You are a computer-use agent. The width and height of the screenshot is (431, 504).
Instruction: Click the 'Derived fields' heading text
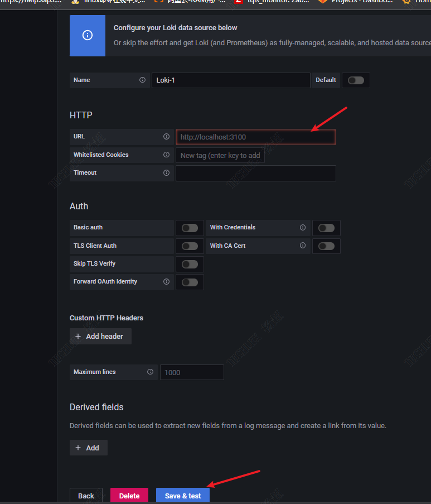[96, 407]
